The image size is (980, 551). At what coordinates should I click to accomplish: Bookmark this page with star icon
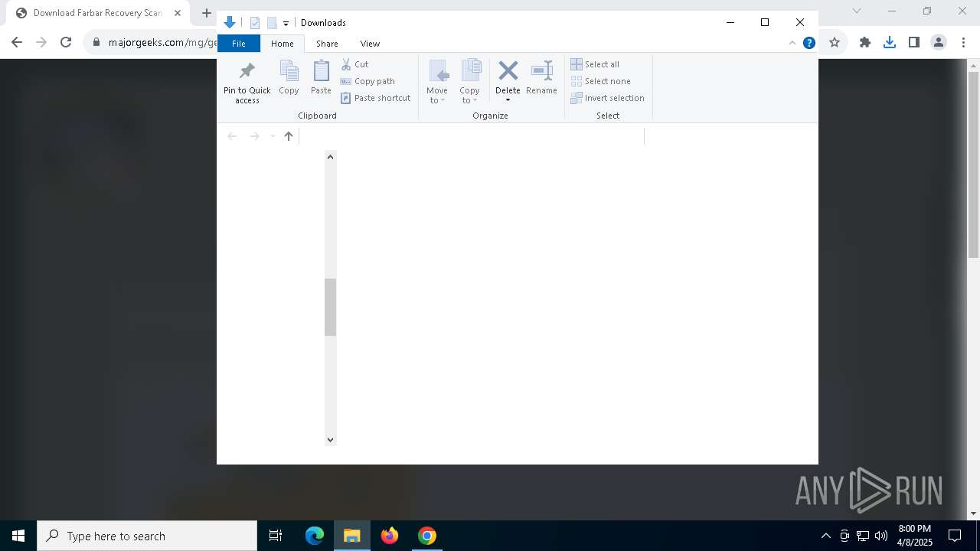pos(835,43)
